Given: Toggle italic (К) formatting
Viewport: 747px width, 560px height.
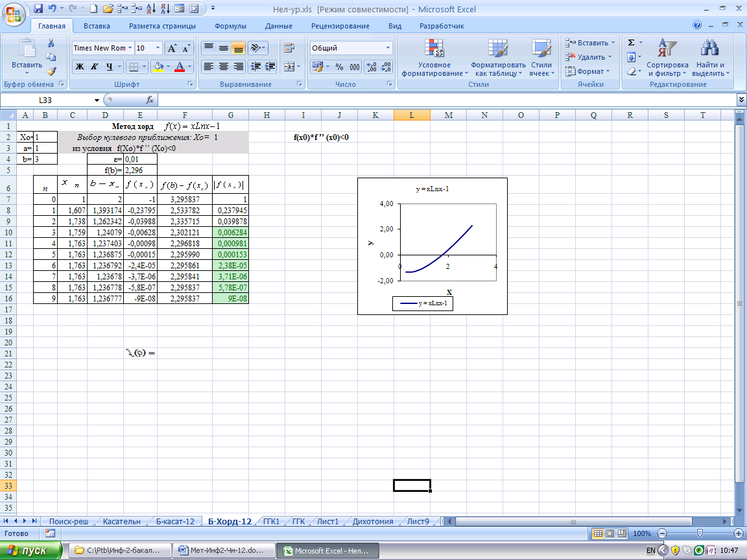Looking at the screenshot, I should 94,67.
